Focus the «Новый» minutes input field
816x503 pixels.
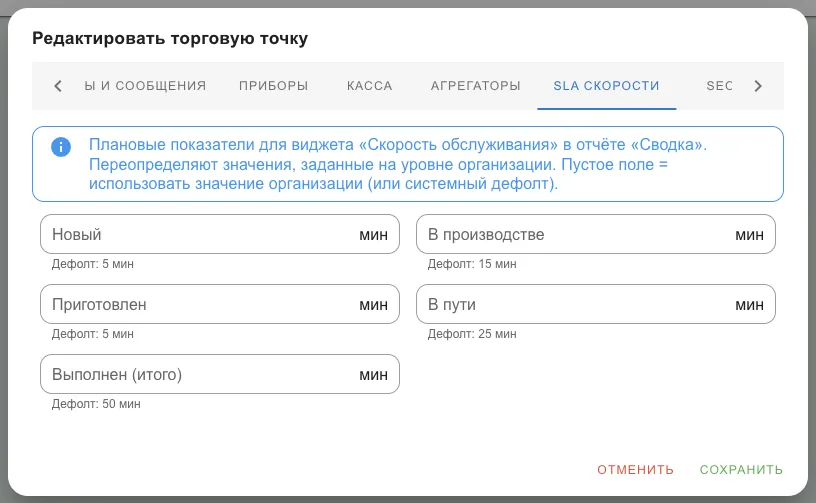tap(220, 234)
